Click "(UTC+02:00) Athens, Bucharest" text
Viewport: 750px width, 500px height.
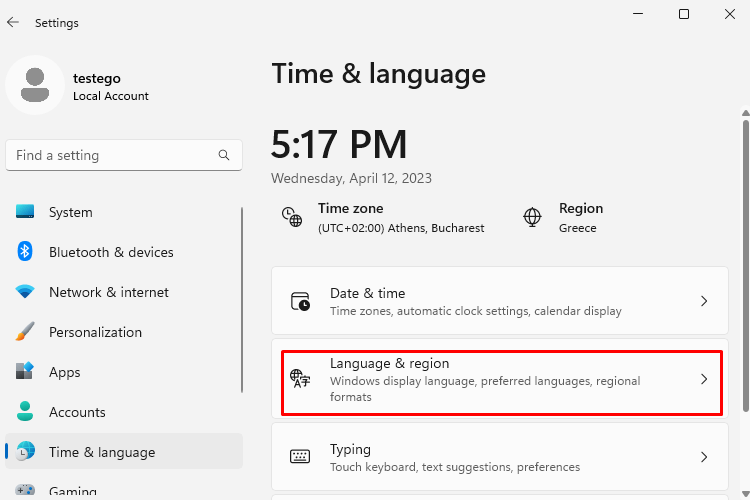coord(401,228)
